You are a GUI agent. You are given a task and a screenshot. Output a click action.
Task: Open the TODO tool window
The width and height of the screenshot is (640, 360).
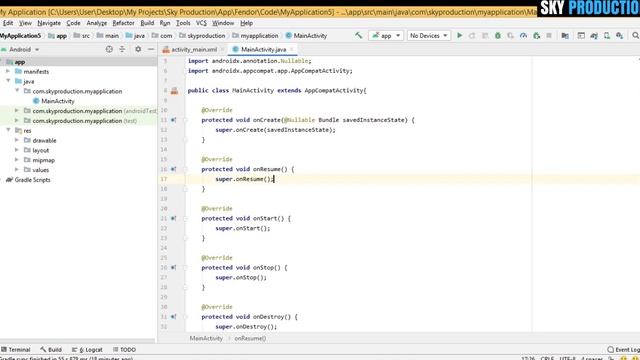[124, 349]
